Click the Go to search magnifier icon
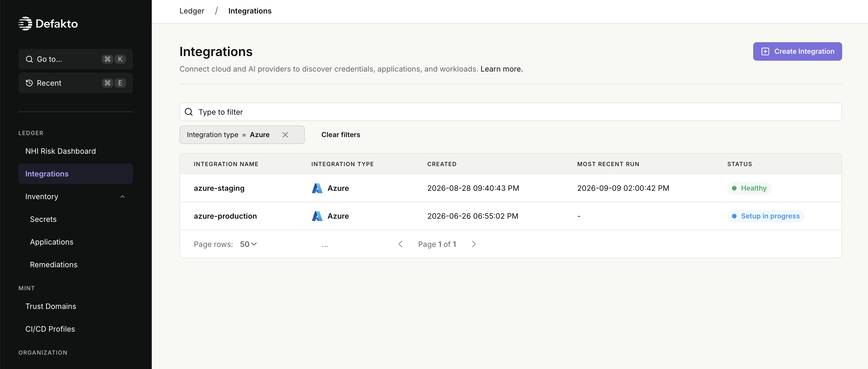 point(29,59)
